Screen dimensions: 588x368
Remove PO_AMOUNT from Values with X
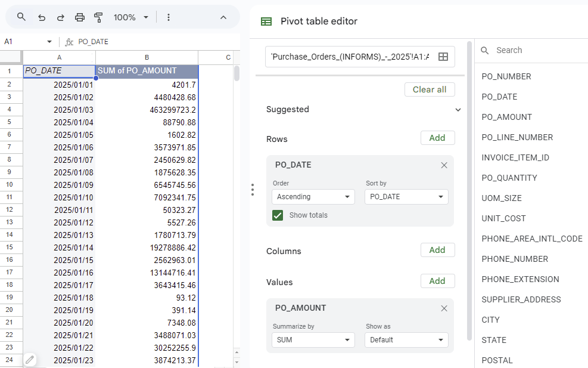coord(444,308)
